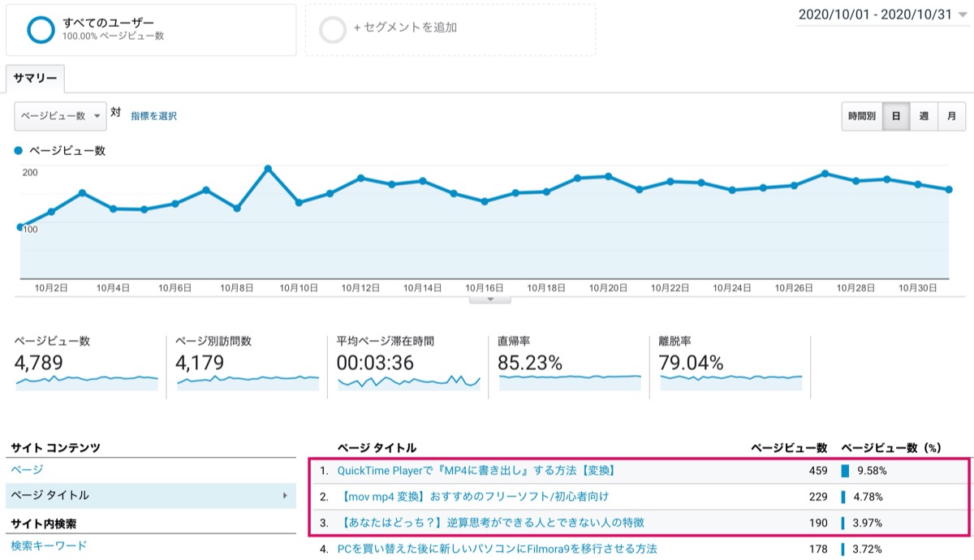Click the 直帰率 85.23% metric
This screenshot has height=560, width=974.
coord(570,364)
